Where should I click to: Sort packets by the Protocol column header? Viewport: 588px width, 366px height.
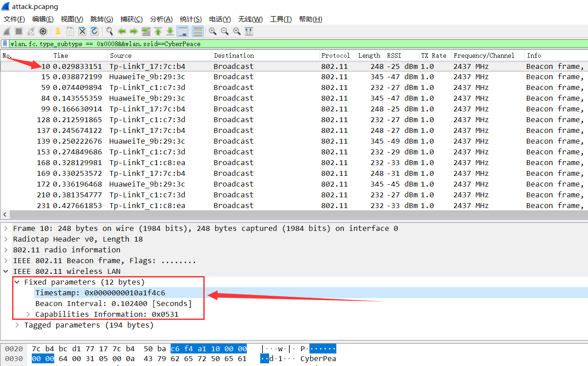[336, 55]
